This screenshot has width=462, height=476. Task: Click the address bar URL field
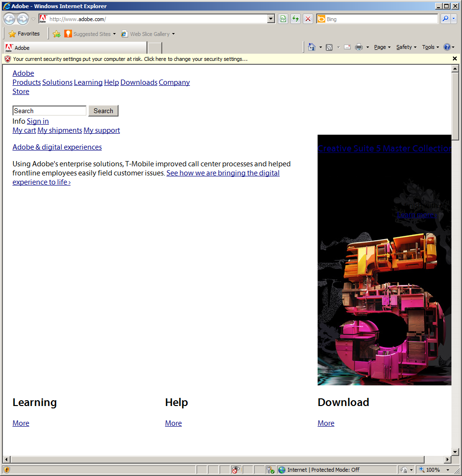point(157,19)
